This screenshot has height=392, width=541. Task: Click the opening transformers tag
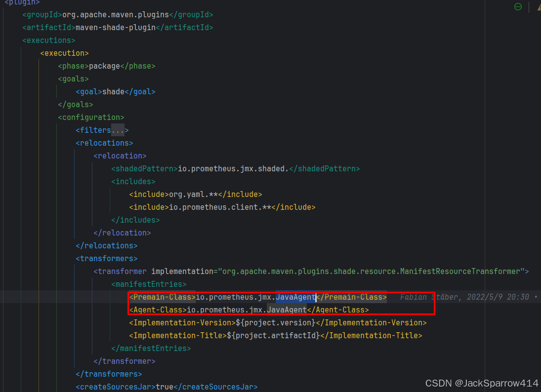(107, 259)
